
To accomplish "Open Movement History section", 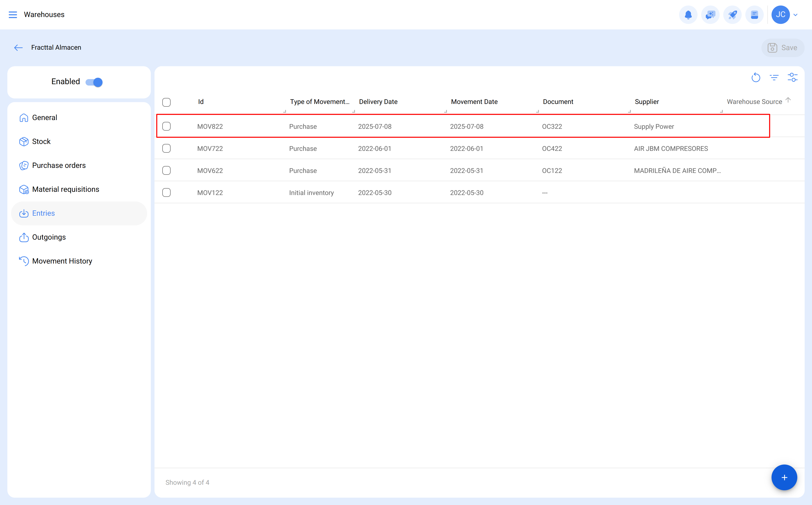I will 79,261.
